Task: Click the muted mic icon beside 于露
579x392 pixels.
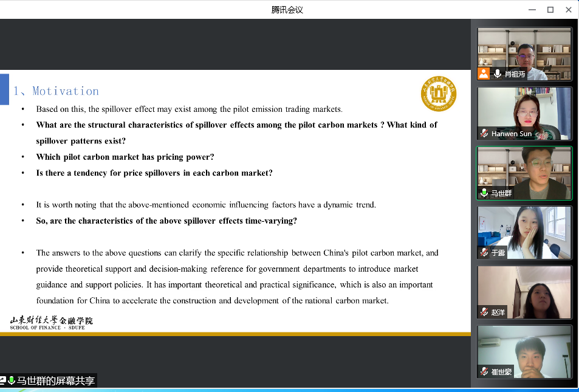Action: pos(484,253)
